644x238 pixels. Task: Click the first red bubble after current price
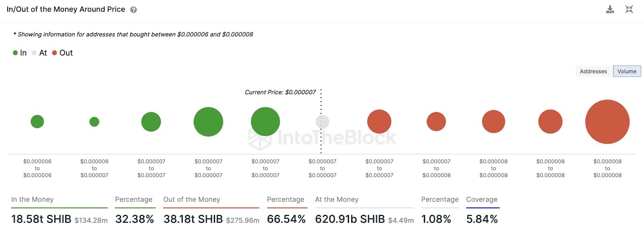(379, 121)
